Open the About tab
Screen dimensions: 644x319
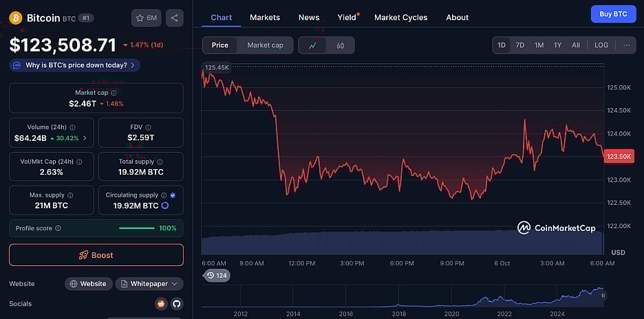[x=457, y=17]
